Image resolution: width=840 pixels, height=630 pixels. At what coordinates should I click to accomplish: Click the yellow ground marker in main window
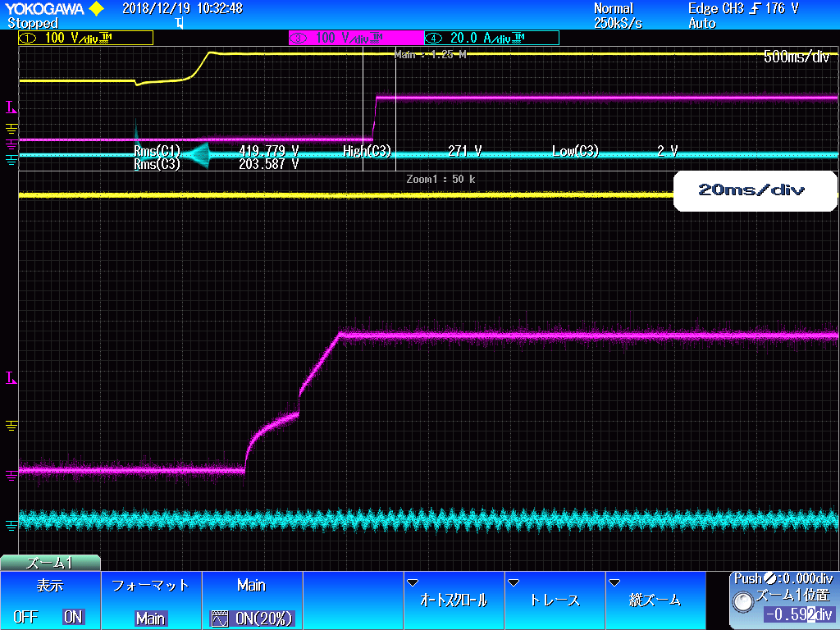(x=11, y=128)
